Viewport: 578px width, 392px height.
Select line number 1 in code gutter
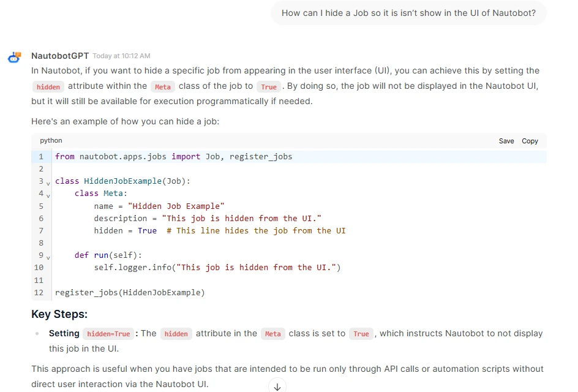tap(41, 156)
